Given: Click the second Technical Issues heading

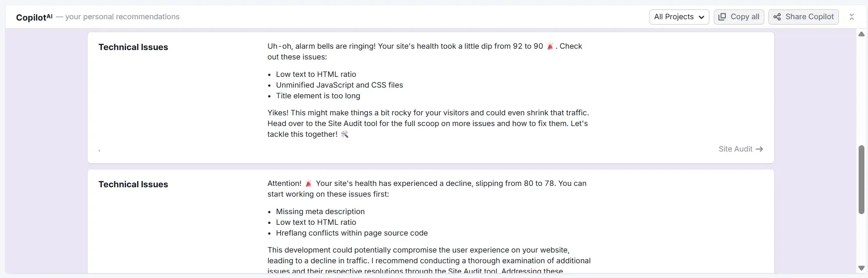Looking at the screenshot, I should [x=133, y=184].
